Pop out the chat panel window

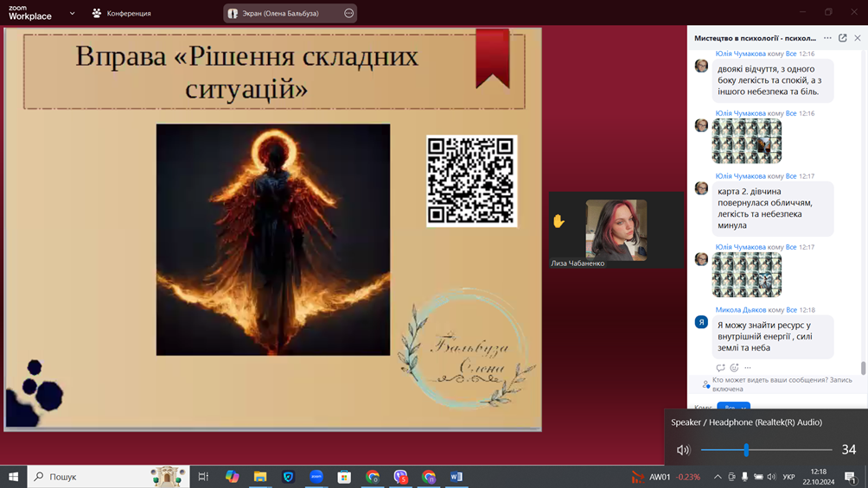coord(843,38)
